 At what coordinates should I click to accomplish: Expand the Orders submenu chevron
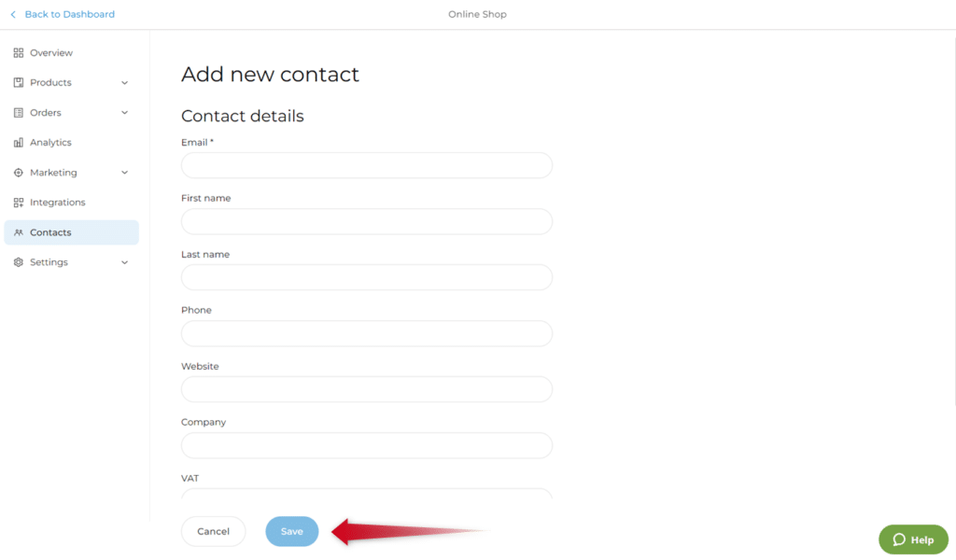coord(125,113)
